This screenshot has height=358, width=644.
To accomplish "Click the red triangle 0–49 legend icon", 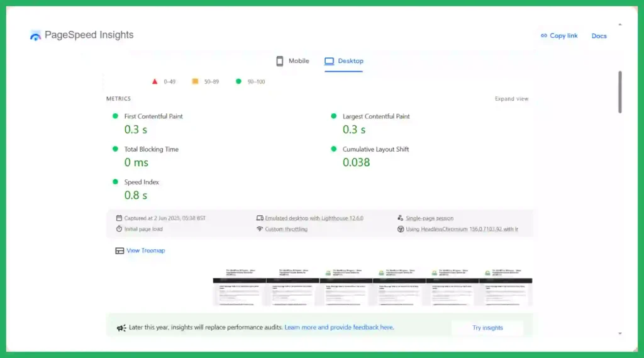I will 155,81.
